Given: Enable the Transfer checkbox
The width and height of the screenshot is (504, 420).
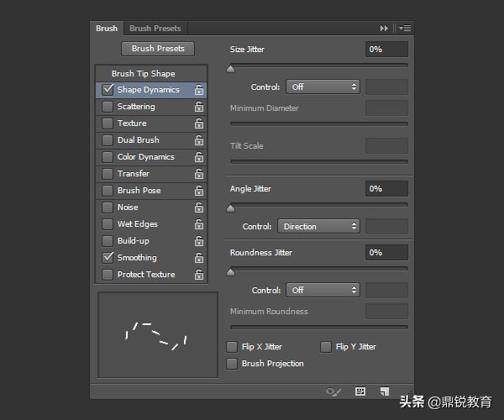Looking at the screenshot, I should [x=108, y=174].
